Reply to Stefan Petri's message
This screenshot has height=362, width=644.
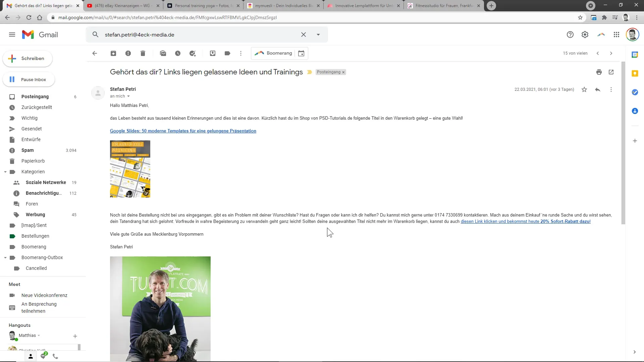(x=598, y=89)
